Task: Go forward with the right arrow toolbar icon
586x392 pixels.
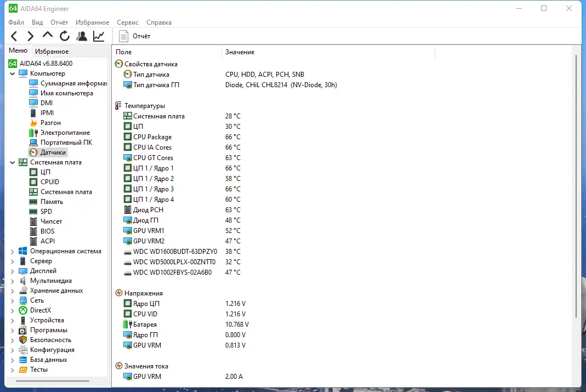Action: pos(31,36)
